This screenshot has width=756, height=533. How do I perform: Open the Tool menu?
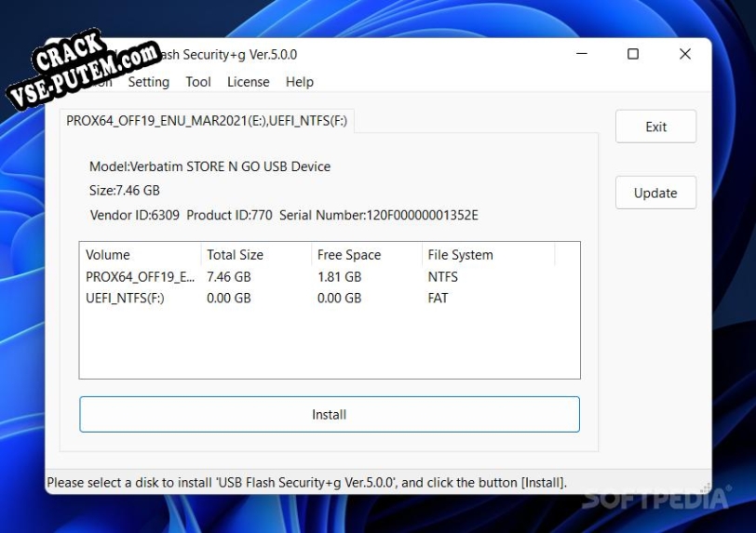click(x=198, y=82)
